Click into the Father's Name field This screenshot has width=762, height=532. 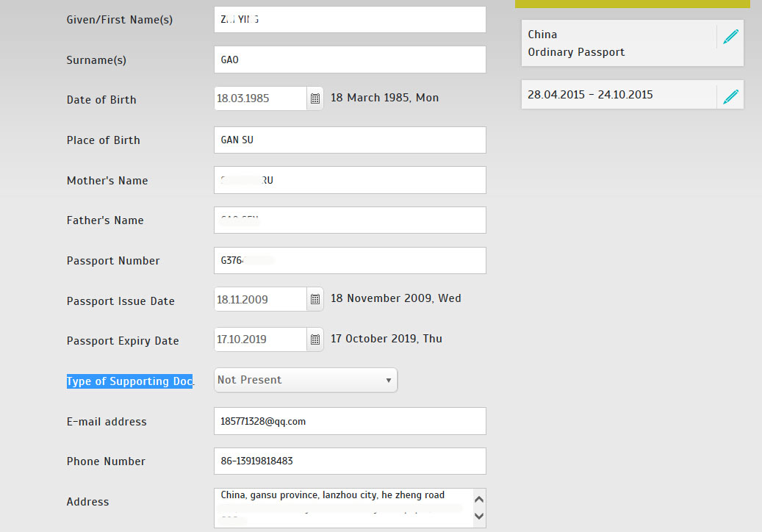pyautogui.click(x=350, y=220)
